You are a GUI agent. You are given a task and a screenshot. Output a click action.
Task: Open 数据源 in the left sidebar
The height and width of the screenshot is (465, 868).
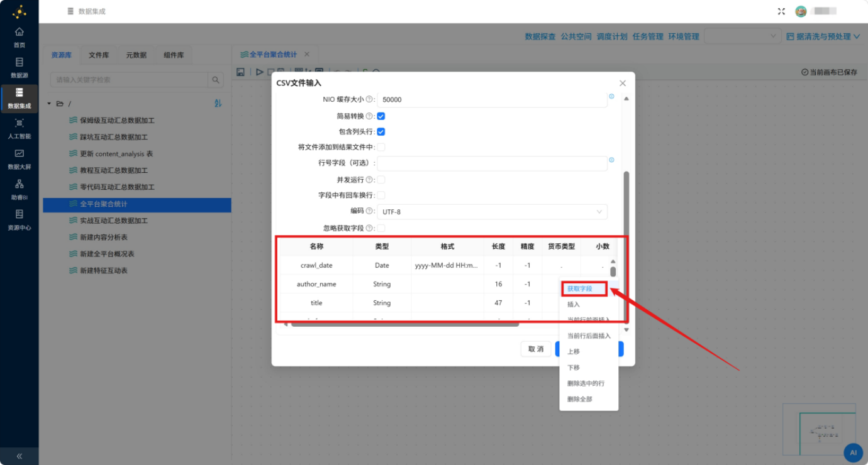point(19,68)
